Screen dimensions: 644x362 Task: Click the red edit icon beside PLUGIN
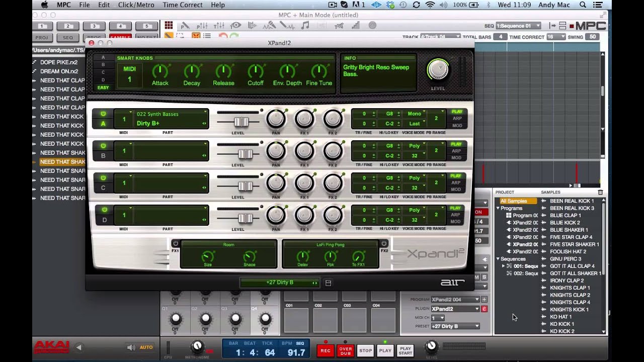(485, 309)
